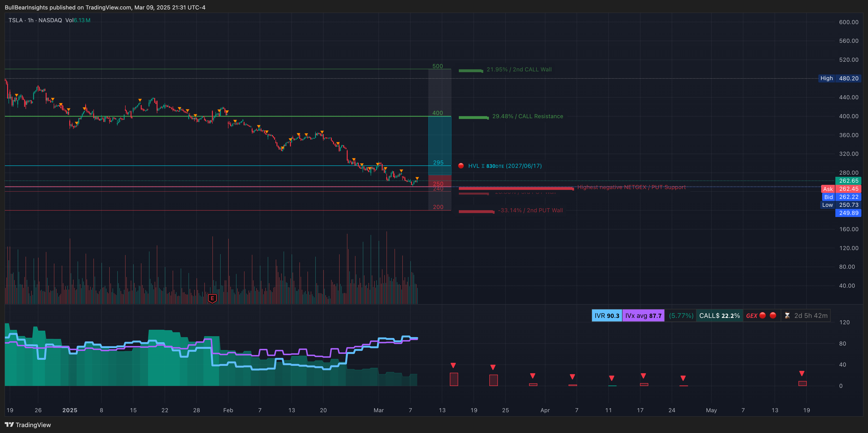Select the orange triangle above the latest candle
Image resolution: width=868 pixels, height=433 pixels.
417,178
